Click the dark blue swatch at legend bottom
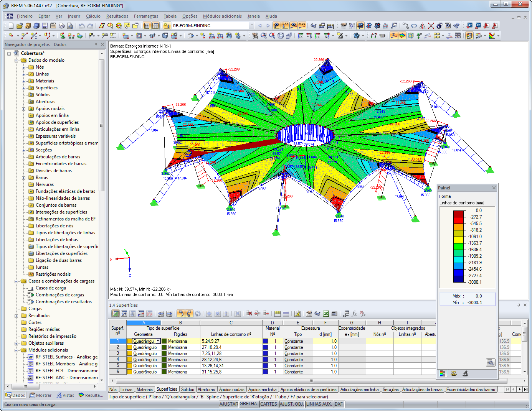 458,279
